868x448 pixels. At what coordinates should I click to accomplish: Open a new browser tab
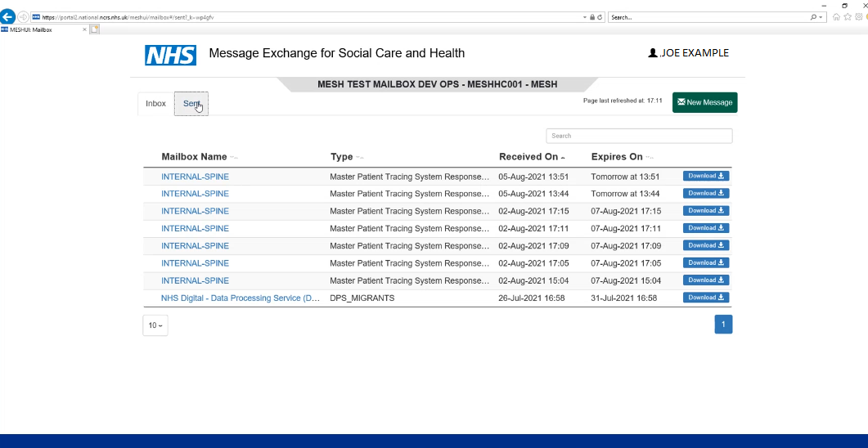click(95, 30)
